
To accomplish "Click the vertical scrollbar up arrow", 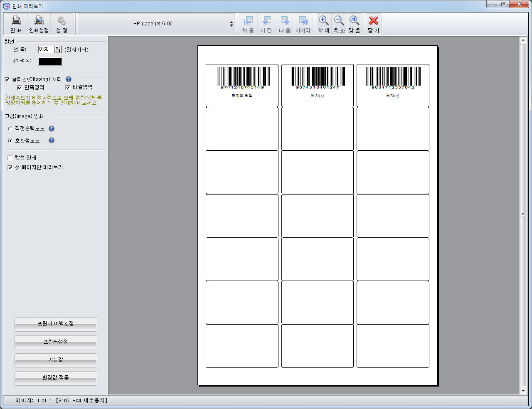I will pyautogui.click(x=523, y=41).
